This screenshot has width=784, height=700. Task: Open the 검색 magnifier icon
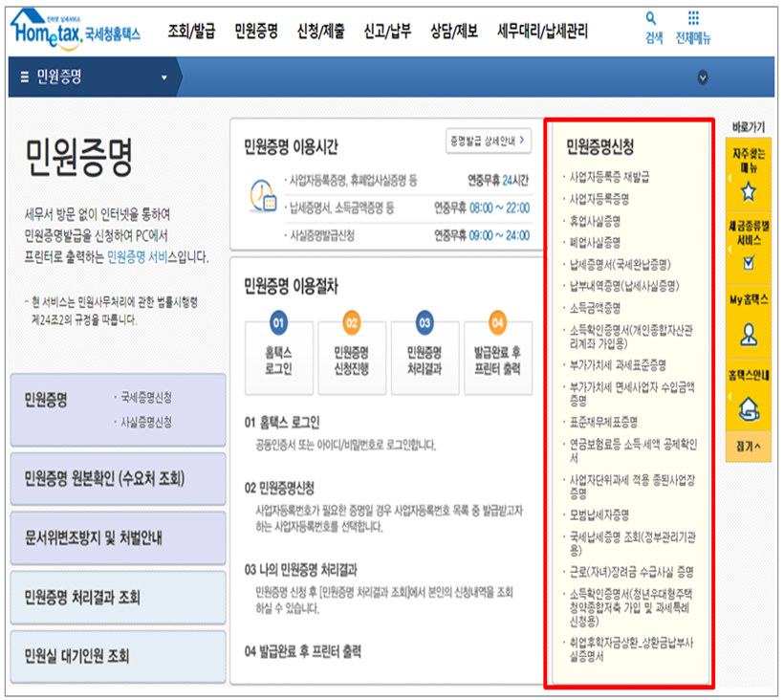click(650, 19)
